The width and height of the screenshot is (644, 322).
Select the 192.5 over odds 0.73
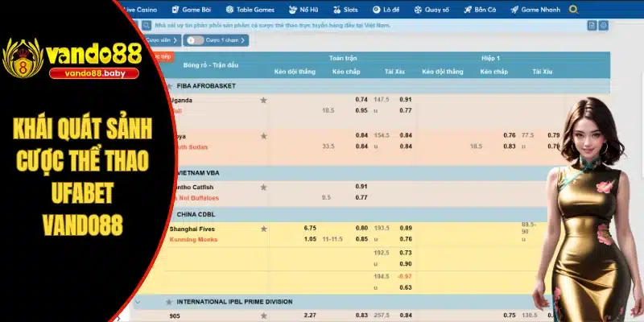tap(406, 253)
